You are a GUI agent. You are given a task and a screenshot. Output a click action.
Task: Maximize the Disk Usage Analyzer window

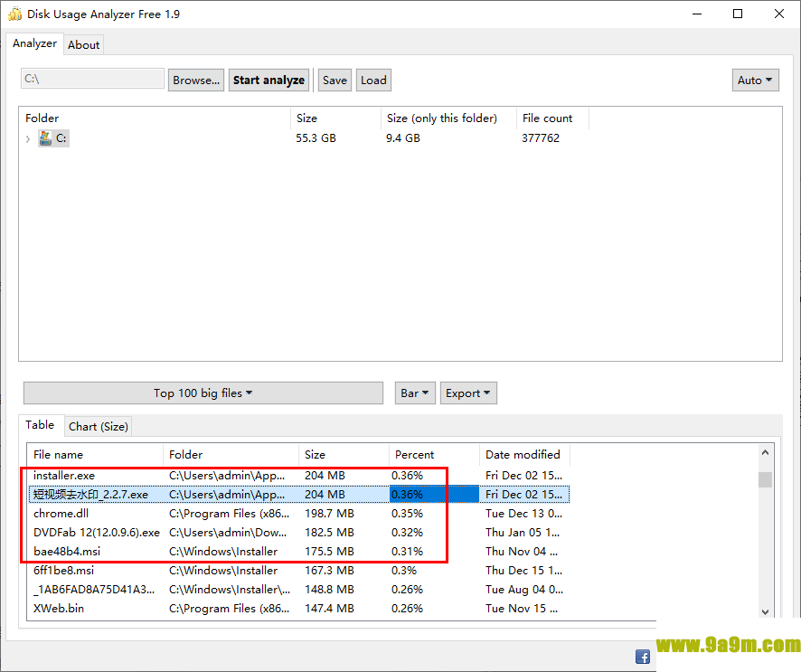pos(738,14)
